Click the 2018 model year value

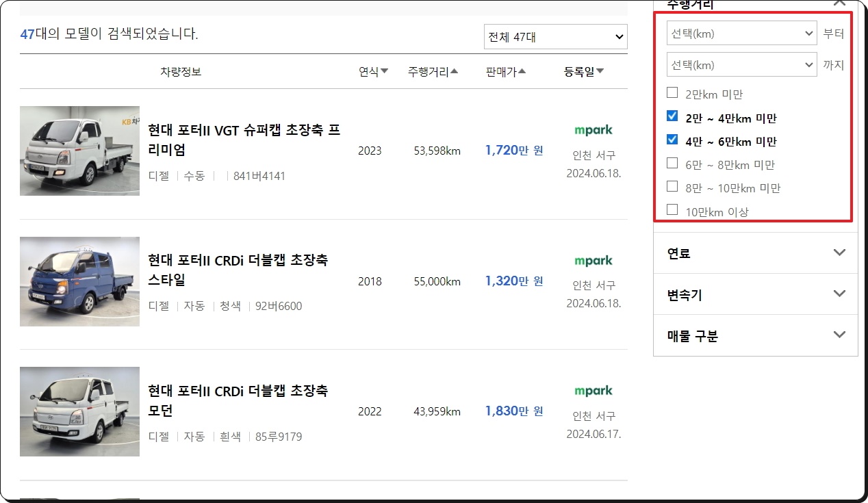tap(370, 281)
